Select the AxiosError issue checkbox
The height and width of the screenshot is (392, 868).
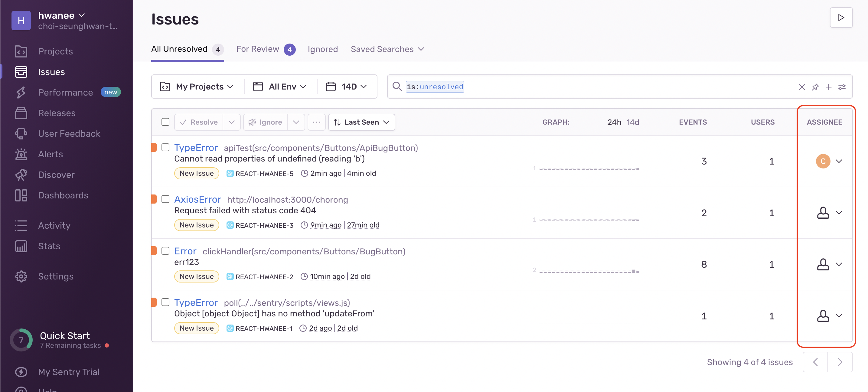coord(165,199)
